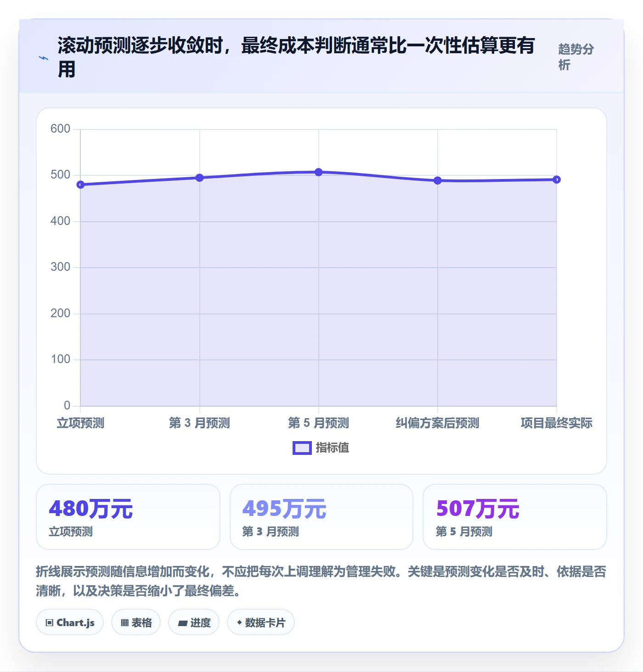
Task: Select the 立项预测 data point on the line
Action: [x=81, y=185]
